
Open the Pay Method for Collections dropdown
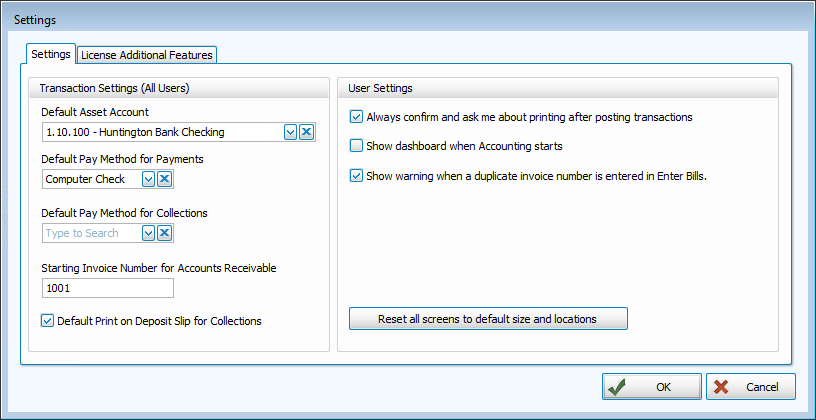pyautogui.click(x=148, y=233)
